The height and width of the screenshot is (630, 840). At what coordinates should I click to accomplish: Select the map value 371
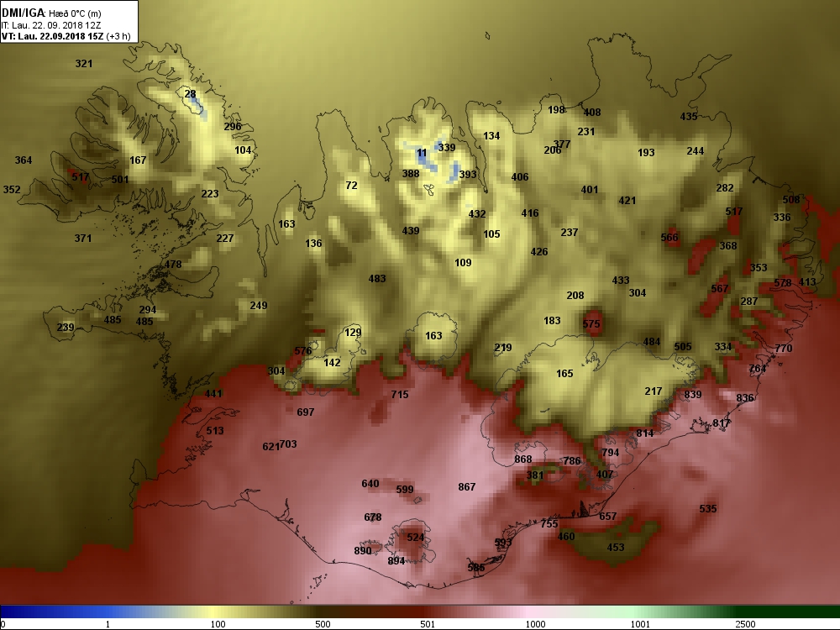(x=83, y=239)
